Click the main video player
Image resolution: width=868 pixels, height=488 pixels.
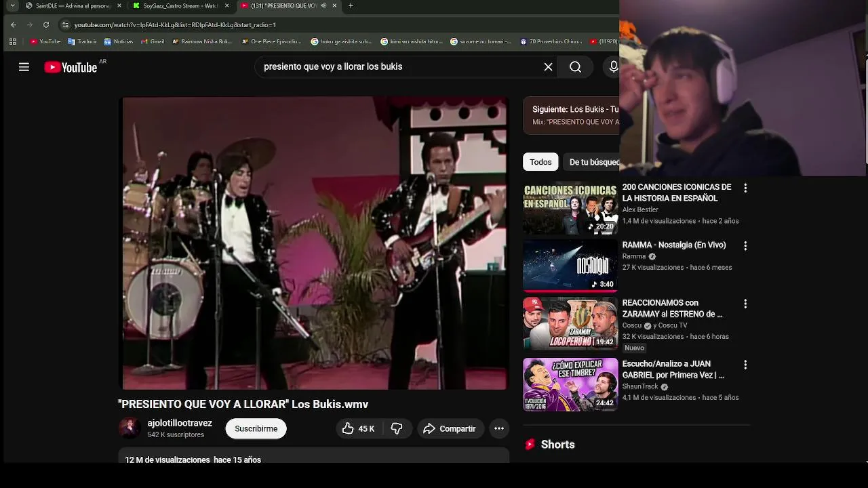click(314, 243)
